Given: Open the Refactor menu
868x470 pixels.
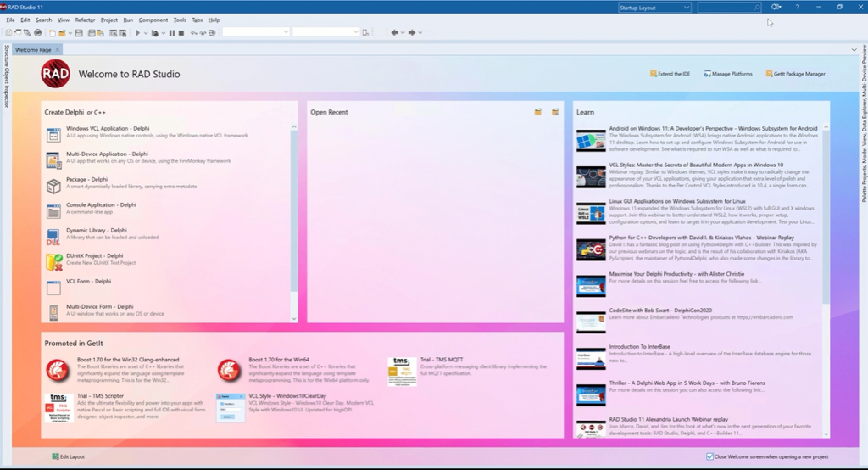Looking at the screenshot, I should point(86,20).
